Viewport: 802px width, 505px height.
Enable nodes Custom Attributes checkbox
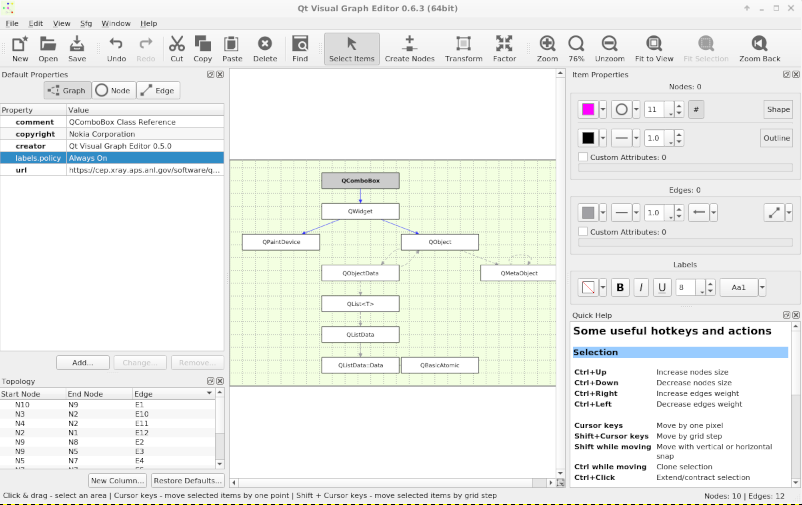click(583, 157)
